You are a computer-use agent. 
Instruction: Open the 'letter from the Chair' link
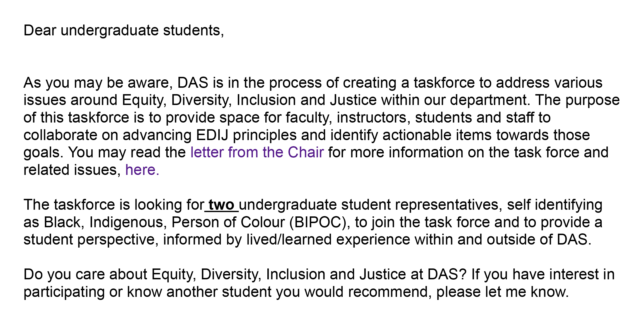click(257, 152)
